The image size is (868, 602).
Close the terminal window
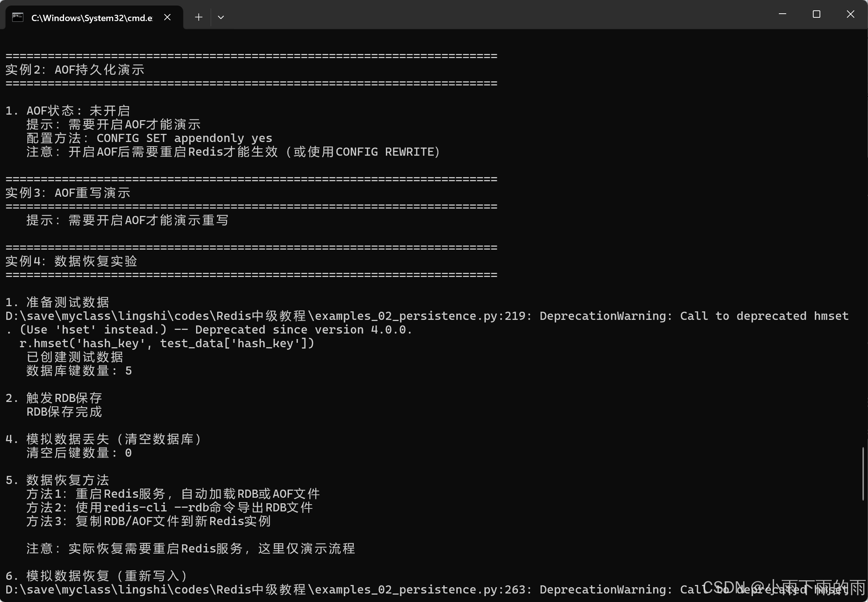850,14
